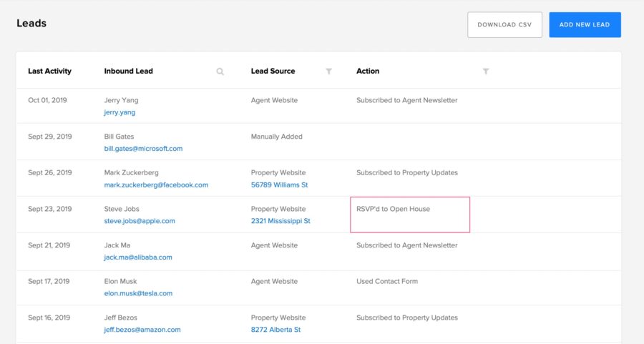Open the 2321 Mississippi St property link
The image size is (644, 344).
[280, 221]
